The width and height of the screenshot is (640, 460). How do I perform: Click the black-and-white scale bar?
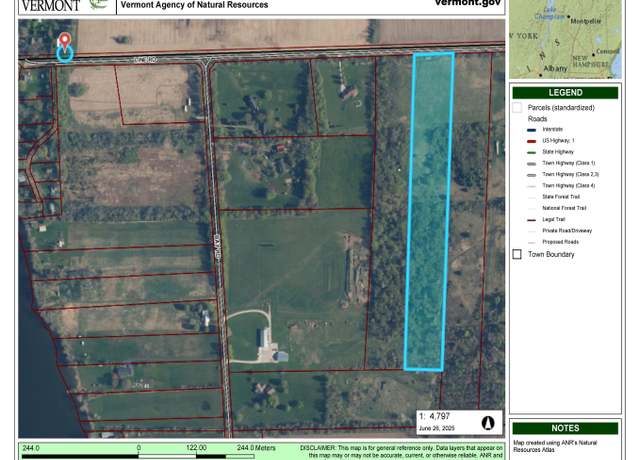tap(138, 456)
